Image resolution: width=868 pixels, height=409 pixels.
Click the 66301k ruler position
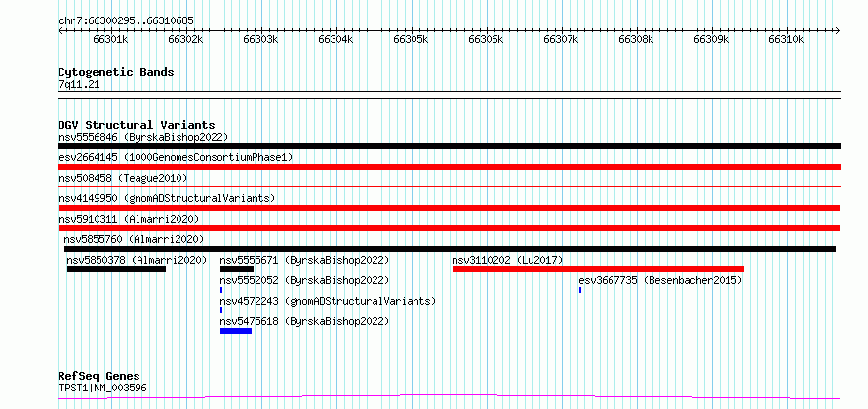click(x=111, y=39)
